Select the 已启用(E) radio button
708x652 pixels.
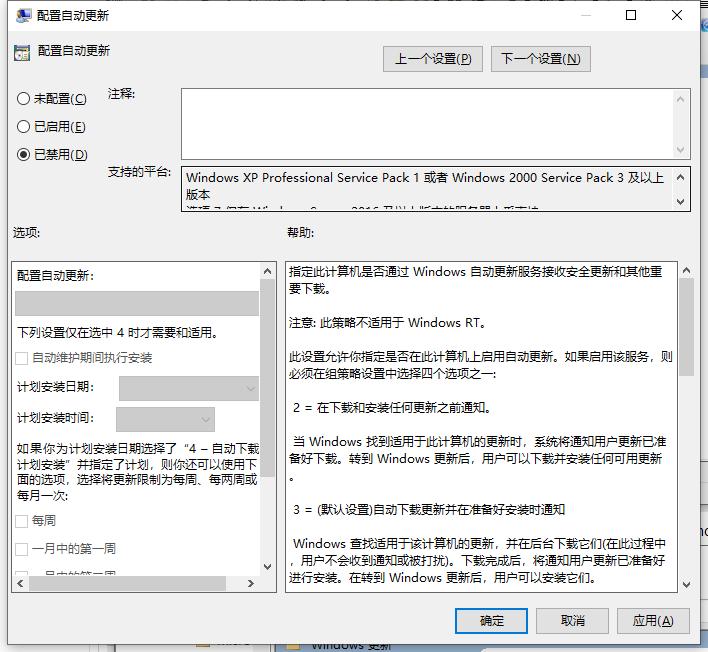(x=23, y=126)
